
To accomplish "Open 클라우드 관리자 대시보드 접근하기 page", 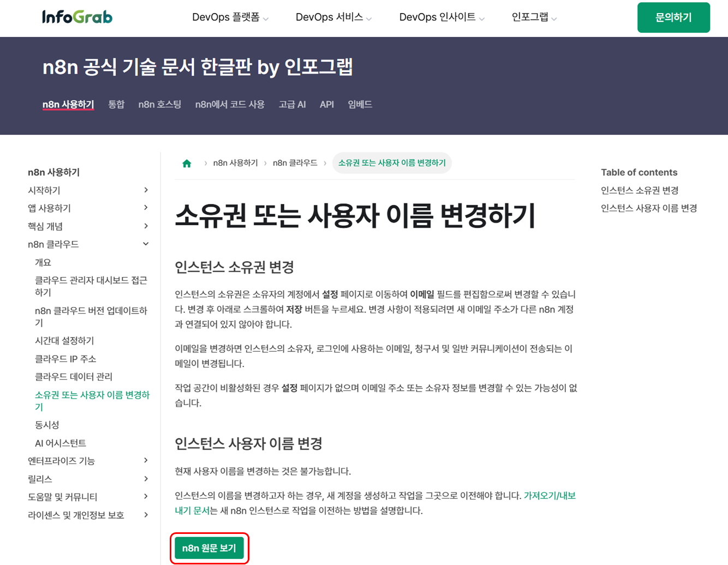I will [x=91, y=286].
